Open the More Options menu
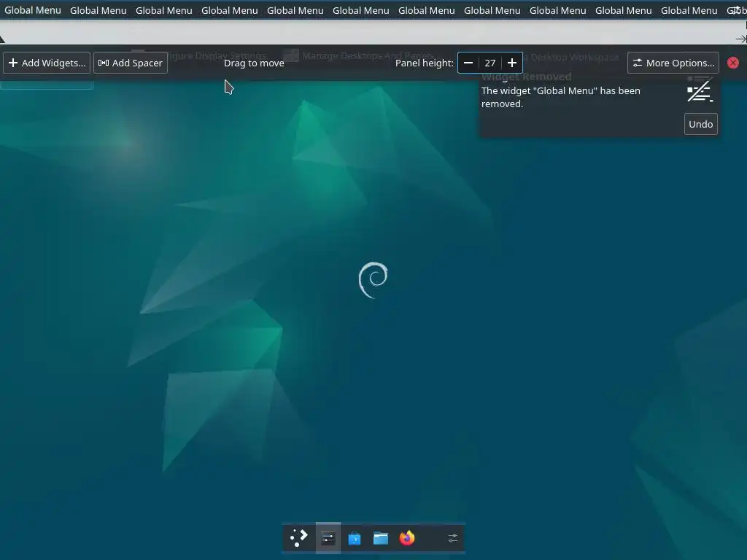The width and height of the screenshot is (747, 560). pyautogui.click(x=673, y=63)
